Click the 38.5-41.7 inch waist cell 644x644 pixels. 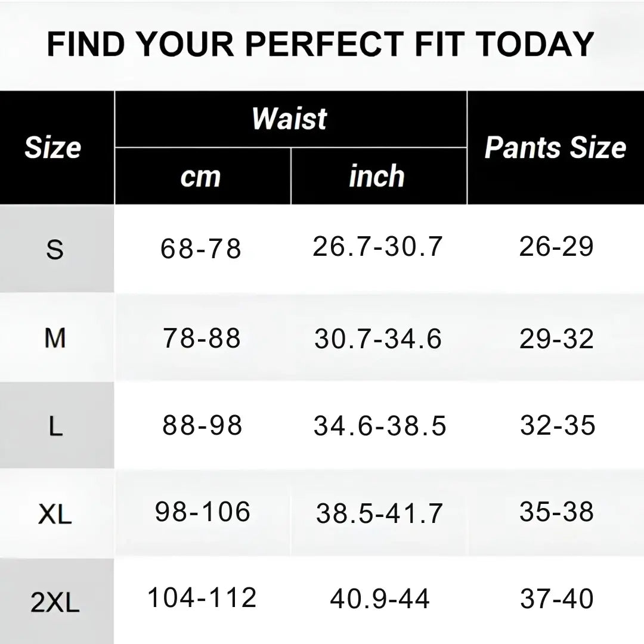379,513
